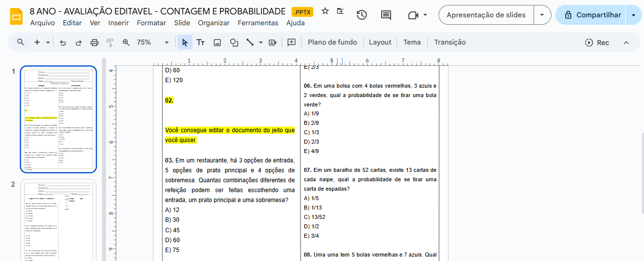644x261 pixels.
Task: Choose the select arrow cursor tool
Action: pyautogui.click(x=185, y=43)
